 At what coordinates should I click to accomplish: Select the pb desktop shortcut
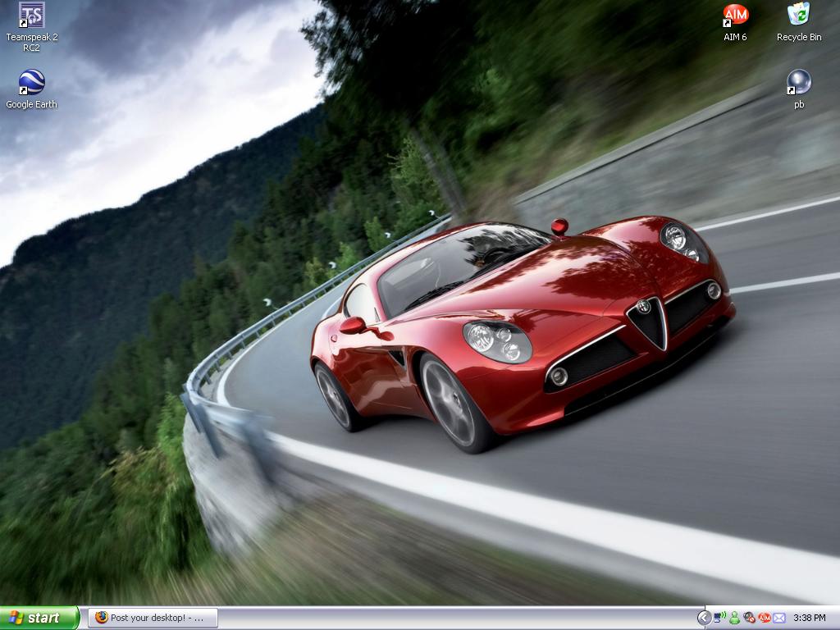tap(799, 89)
